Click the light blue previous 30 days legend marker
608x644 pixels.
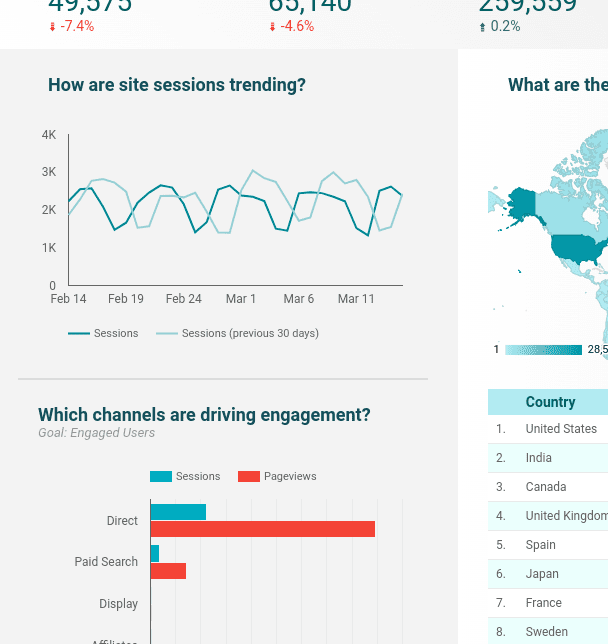click(x=166, y=333)
